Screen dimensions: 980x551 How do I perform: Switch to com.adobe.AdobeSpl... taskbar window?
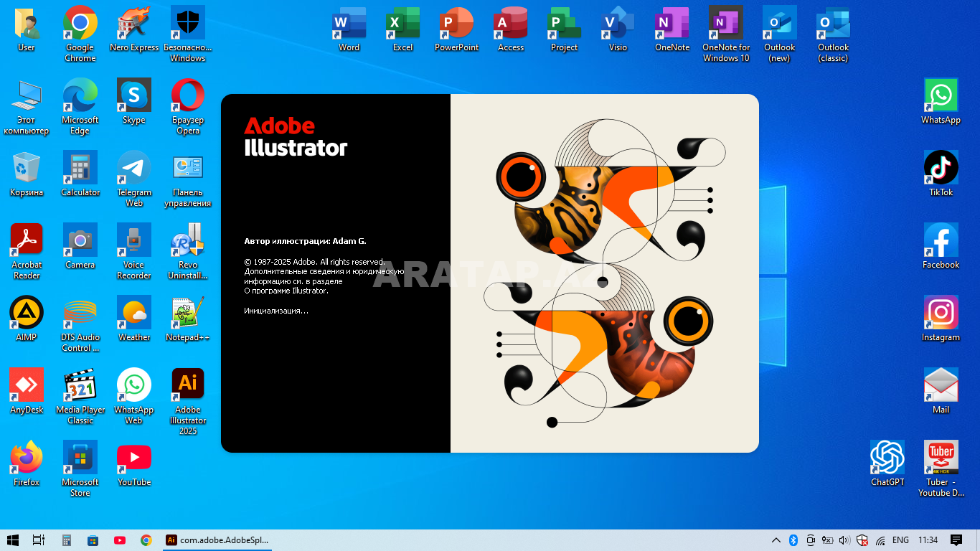(217, 540)
